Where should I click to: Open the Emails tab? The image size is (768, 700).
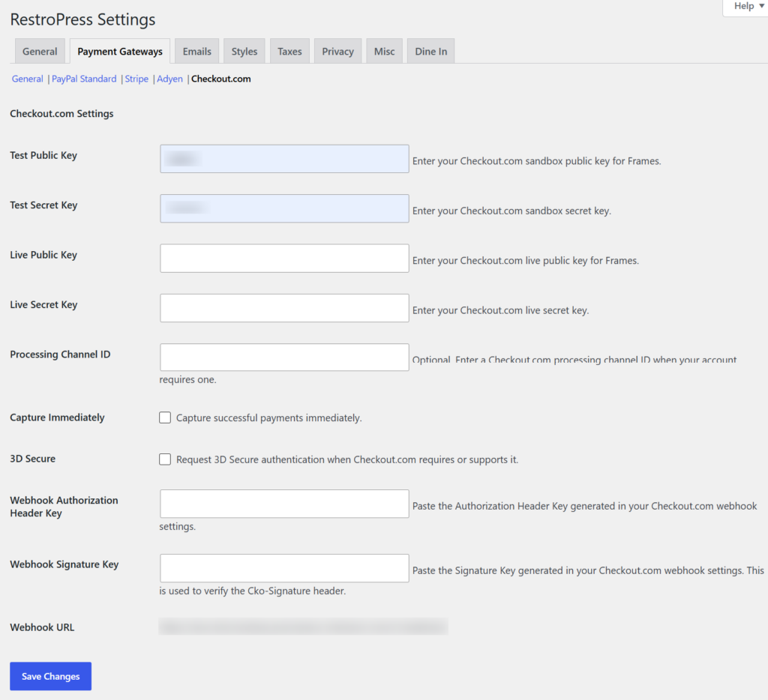(197, 52)
